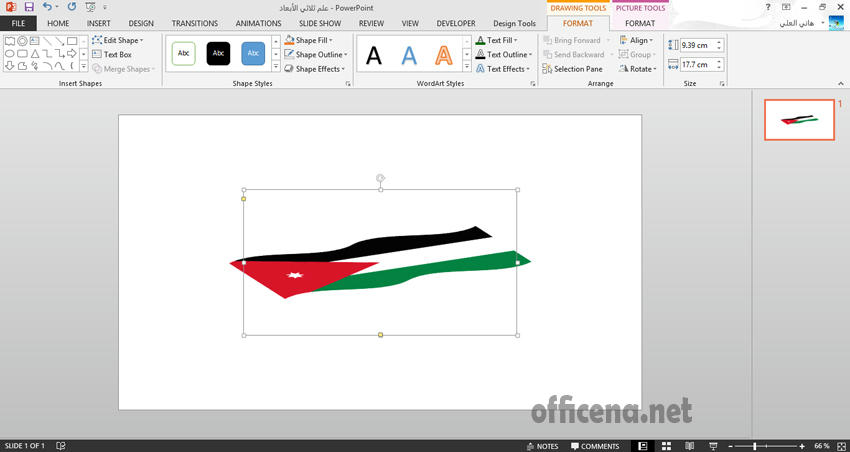Switch to the DESIGN tab

(141, 23)
